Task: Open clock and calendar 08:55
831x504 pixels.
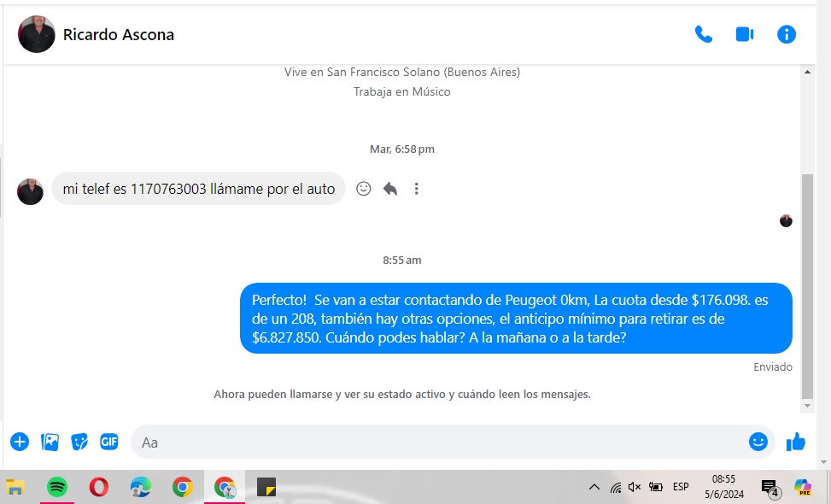Action: [724, 487]
